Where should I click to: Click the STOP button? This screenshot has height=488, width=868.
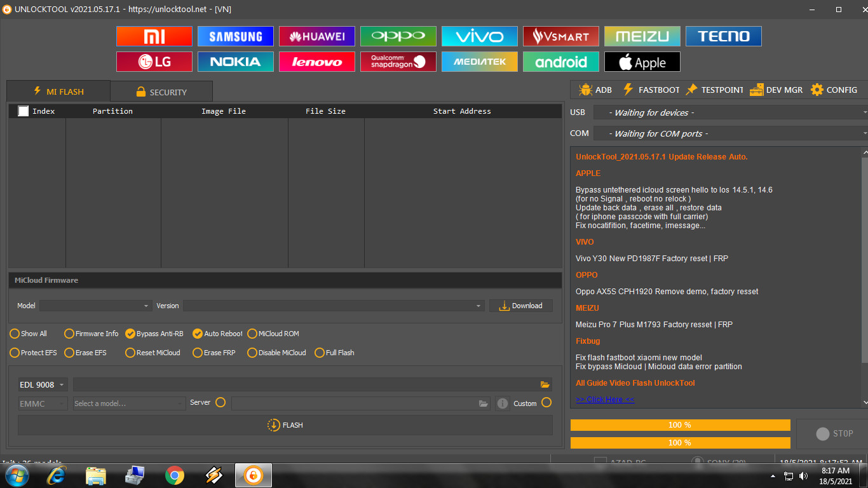tap(834, 433)
